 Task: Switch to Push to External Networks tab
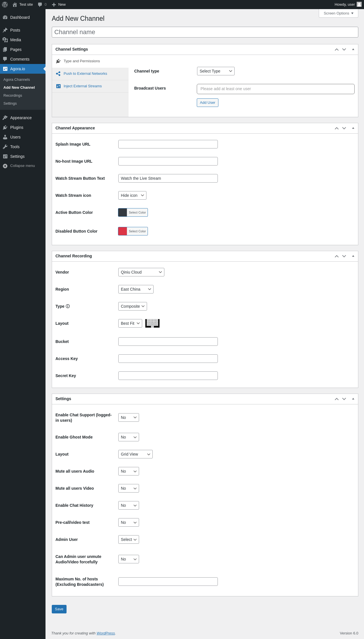(x=85, y=74)
